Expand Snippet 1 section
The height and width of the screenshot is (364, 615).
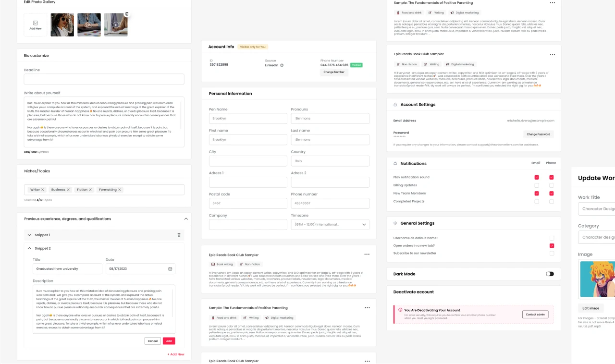pos(29,235)
